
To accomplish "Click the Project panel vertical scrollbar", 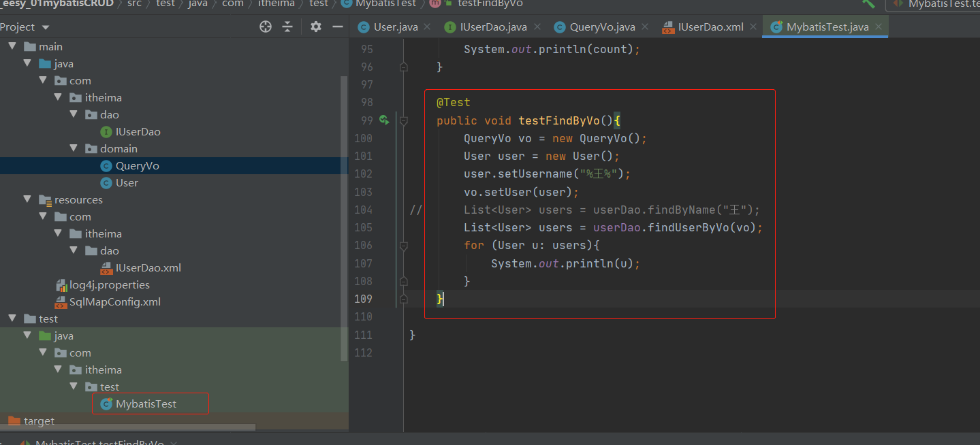I will pos(345,218).
